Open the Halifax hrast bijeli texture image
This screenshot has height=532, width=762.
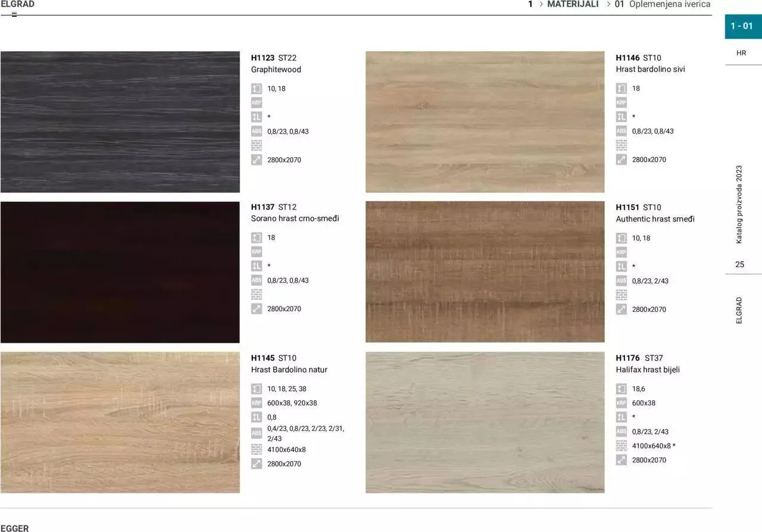pos(485,422)
